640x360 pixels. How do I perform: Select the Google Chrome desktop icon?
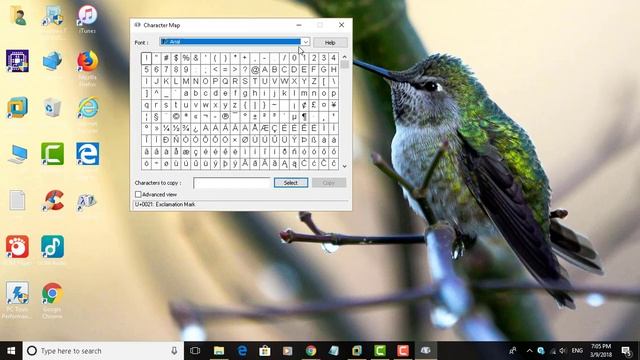[x=52, y=300]
